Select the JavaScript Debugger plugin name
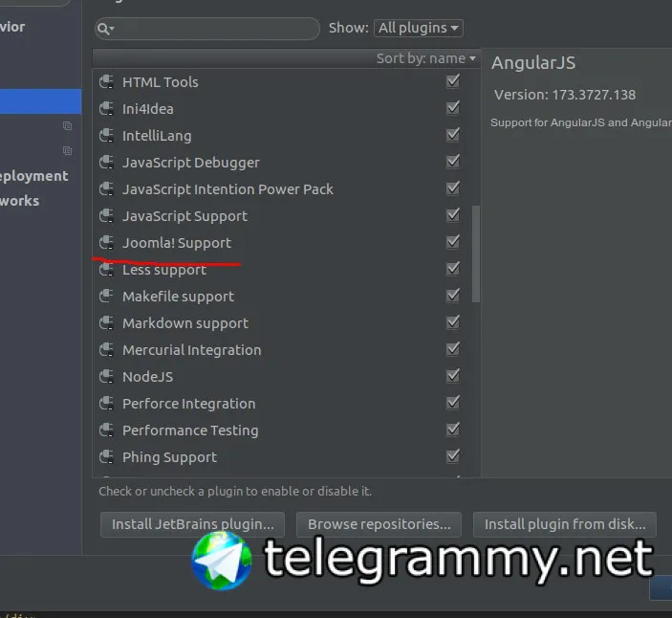This screenshot has height=618, width=672. 191,163
